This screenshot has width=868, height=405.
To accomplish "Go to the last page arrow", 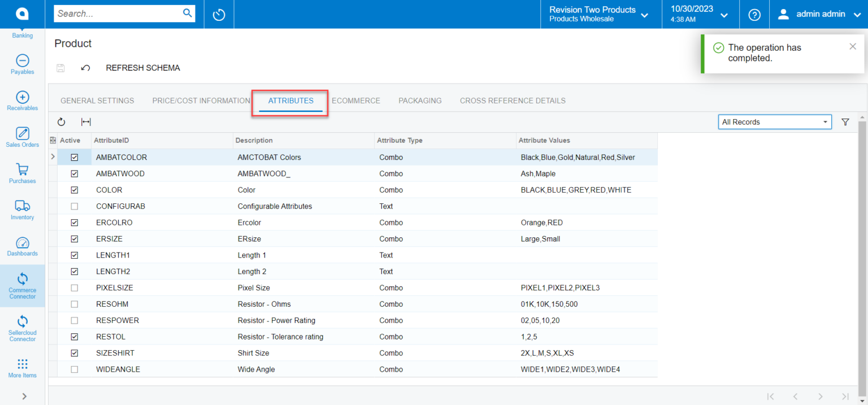I will coord(845,397).
